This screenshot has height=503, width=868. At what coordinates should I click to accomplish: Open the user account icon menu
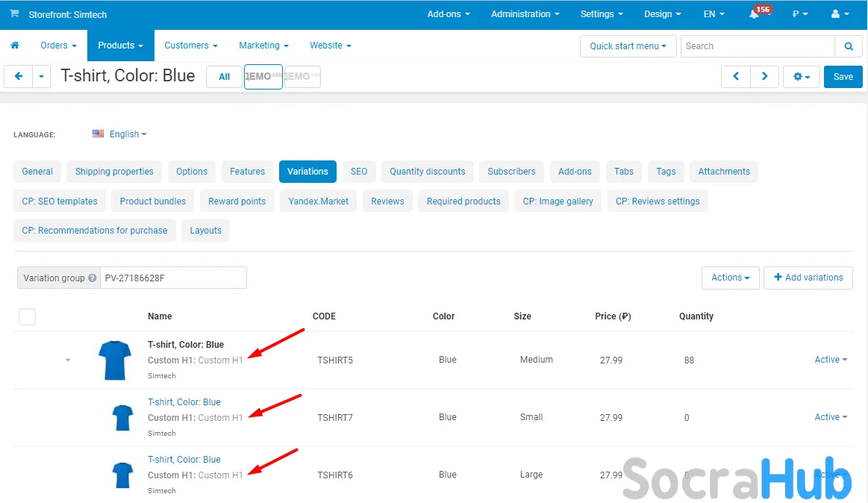[x=840, y=14]
